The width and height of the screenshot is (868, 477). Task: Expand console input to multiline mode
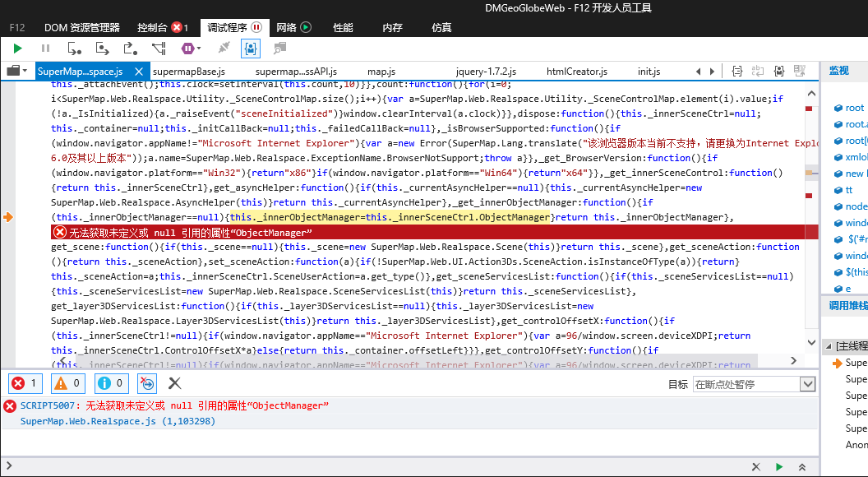802,467
